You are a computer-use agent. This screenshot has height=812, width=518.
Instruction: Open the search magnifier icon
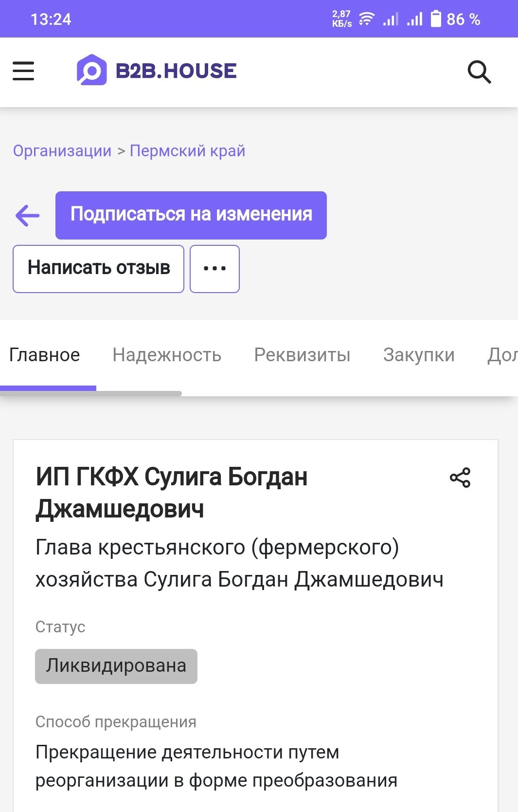click(479, 72)
